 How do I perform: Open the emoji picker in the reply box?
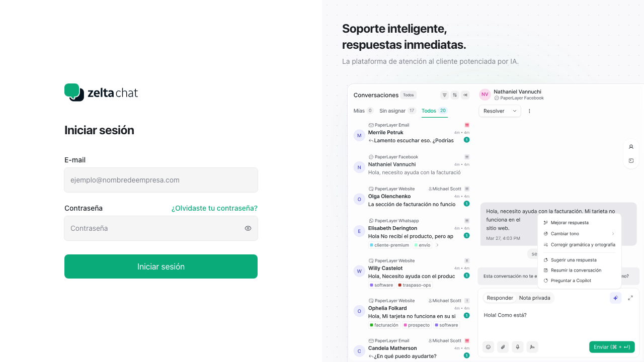pos(488,347)
